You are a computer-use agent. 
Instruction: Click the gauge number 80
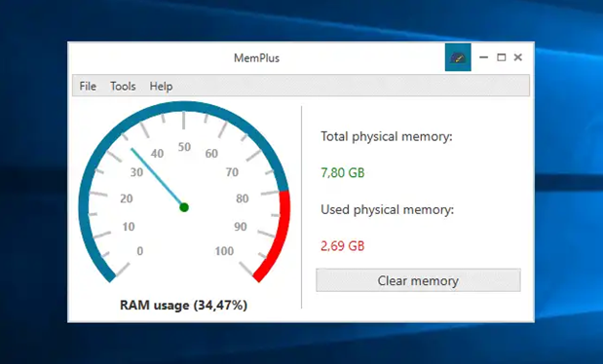point(243,199)
